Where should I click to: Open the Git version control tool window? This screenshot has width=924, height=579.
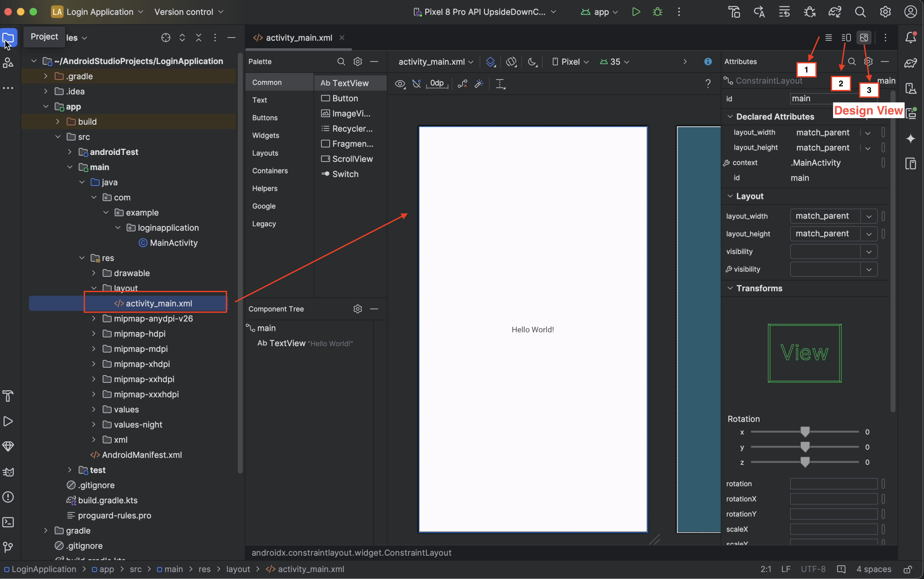pyautogui.click(x=8, y=547)
